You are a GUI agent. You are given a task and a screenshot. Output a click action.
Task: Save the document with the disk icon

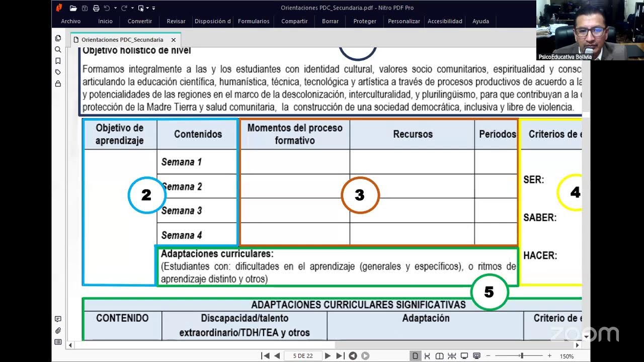point(85,8)
